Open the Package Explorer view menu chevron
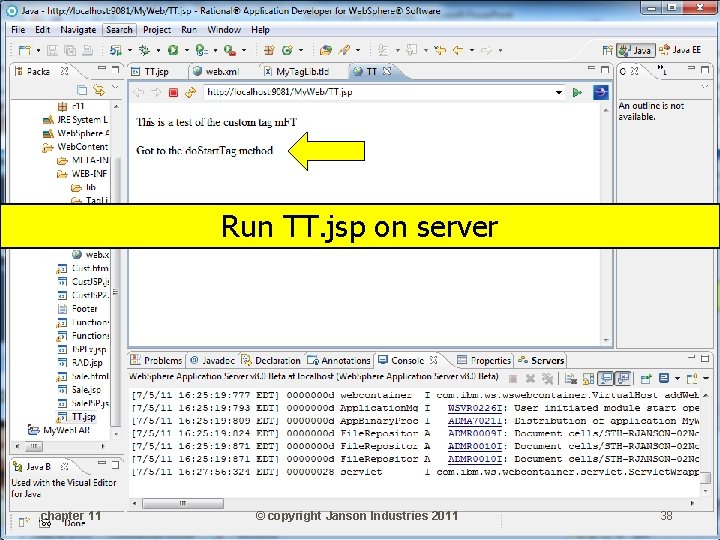The height and width of the screenshot is (540, 720). pyautogui.click(x=115, y=87)
